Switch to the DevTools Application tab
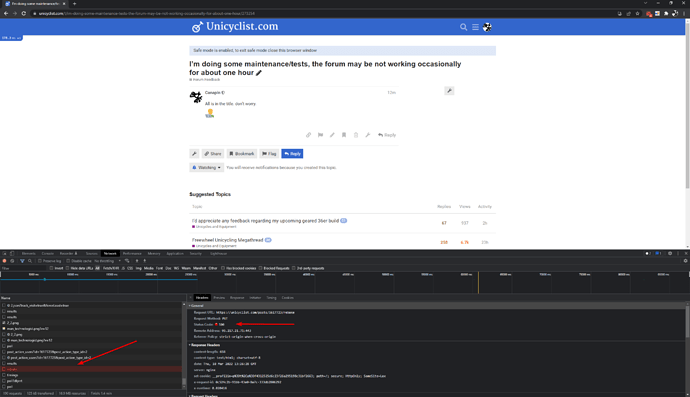The width and height of the screenshot is (690, 397). coord(175,254)
